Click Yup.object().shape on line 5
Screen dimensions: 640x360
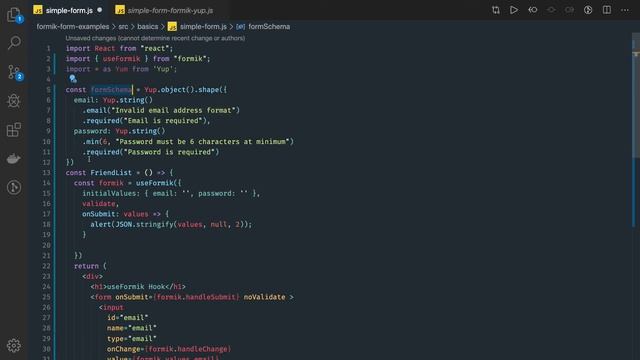pos(183,90)
